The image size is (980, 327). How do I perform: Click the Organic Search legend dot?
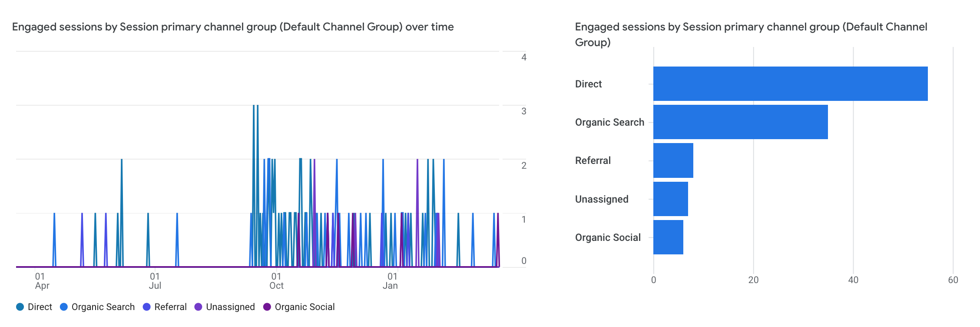click(x=64, y=307)
